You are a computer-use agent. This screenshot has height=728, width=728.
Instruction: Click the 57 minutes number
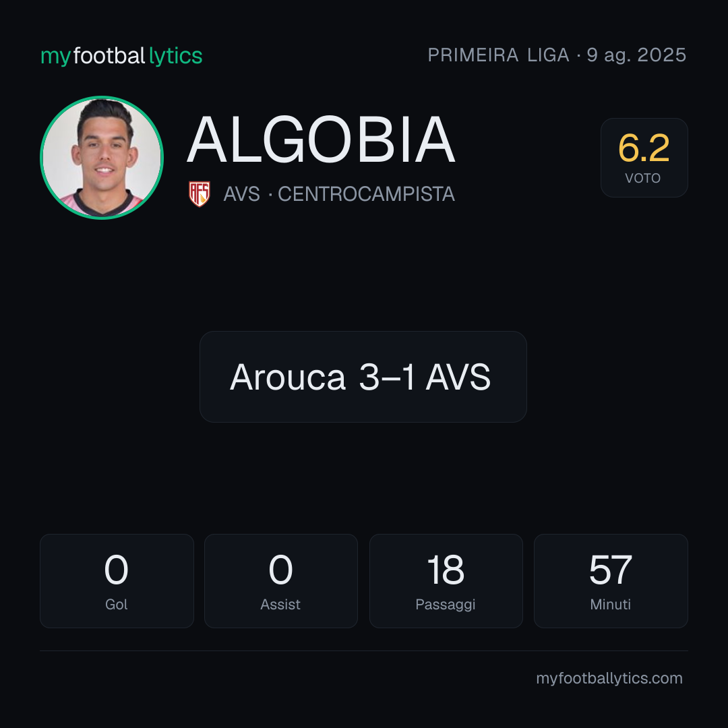click(x=611, y=570)
